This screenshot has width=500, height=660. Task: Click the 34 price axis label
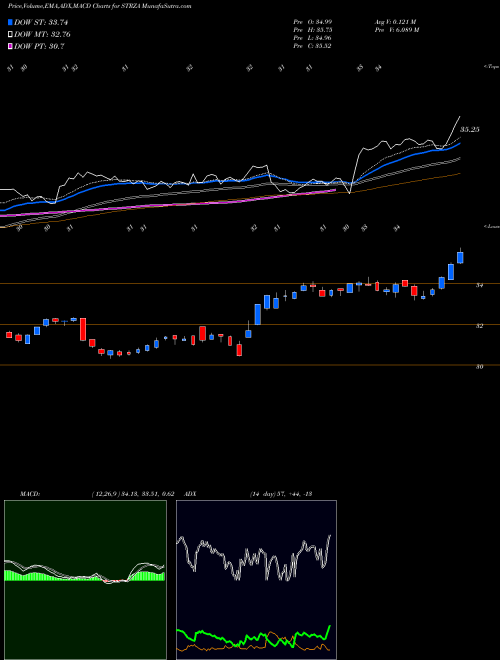pyautogui.click(x=479, y=285)
